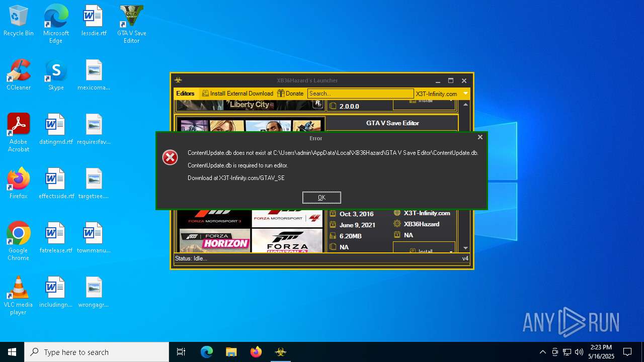Select the Liberty City editor banner
The image size is (644, 362).
point(250,105)
